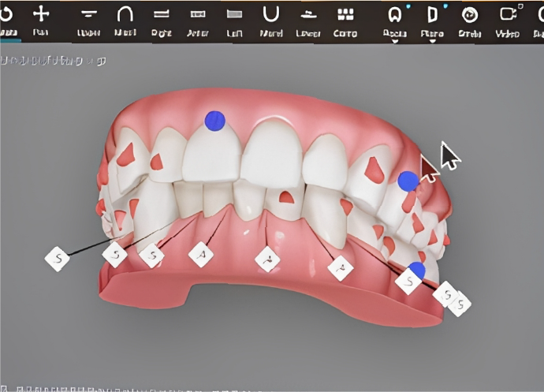Viewport: 544px width, 392px height.
Task: Click the U-shaped mandibular arch icon
Action: pos(271,15)
